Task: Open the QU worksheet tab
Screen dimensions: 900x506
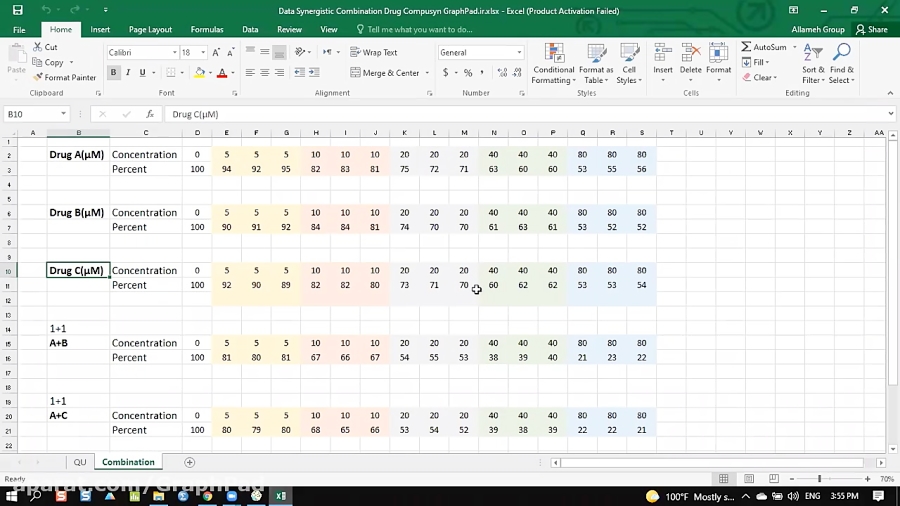Action: 80,462
